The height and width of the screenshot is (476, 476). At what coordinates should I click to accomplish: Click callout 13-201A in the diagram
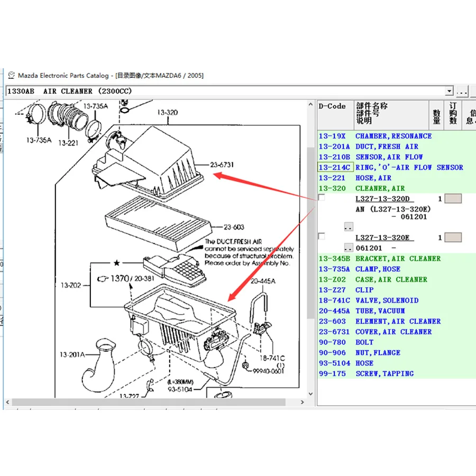tap(72, 354)
